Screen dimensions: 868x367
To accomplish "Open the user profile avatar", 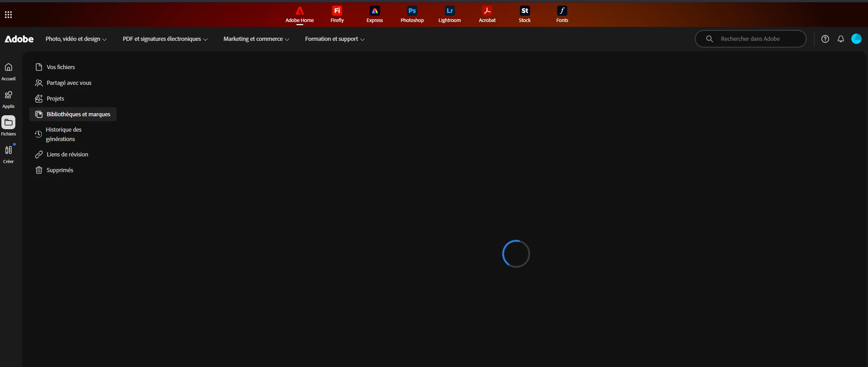I will pyautogui.click(x=856, y=39).
